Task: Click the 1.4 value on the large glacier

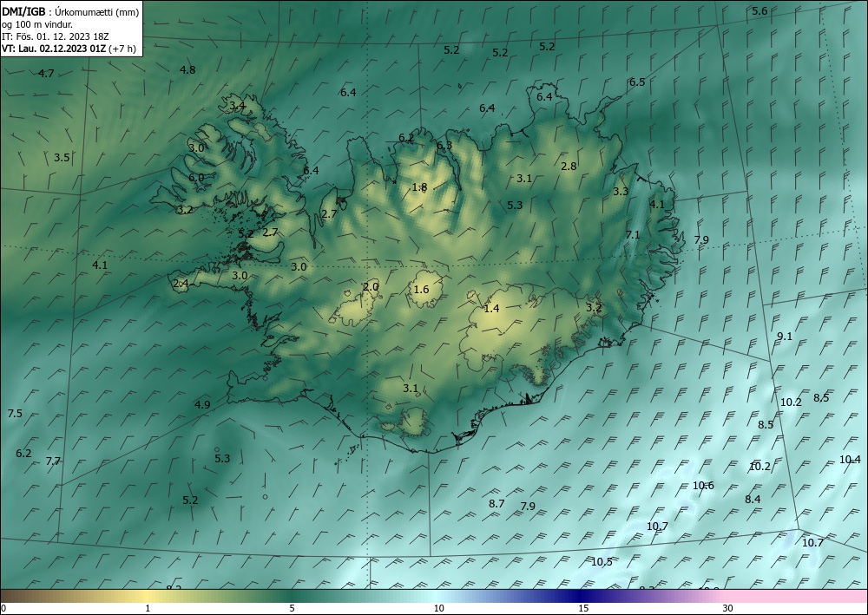Action: pyautogui.click(x=491, y=309)
